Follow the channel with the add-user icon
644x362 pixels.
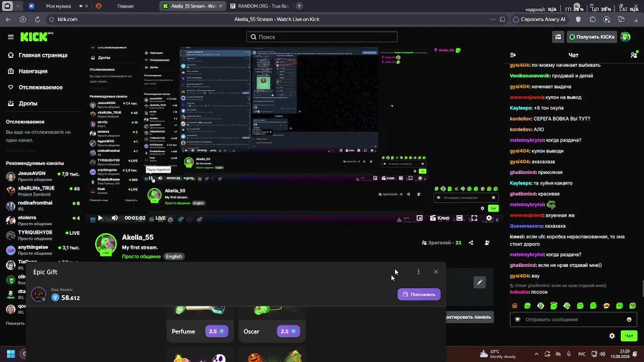coord(487,243)
